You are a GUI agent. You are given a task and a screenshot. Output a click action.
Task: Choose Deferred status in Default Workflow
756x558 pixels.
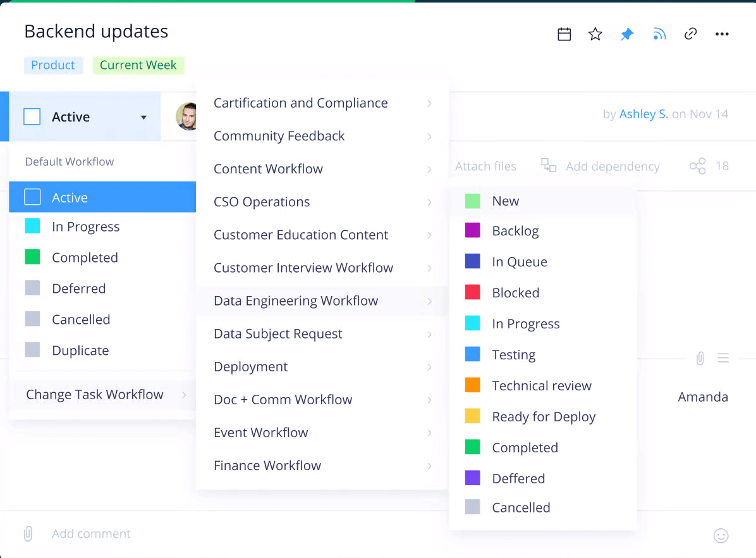point(102,288)
